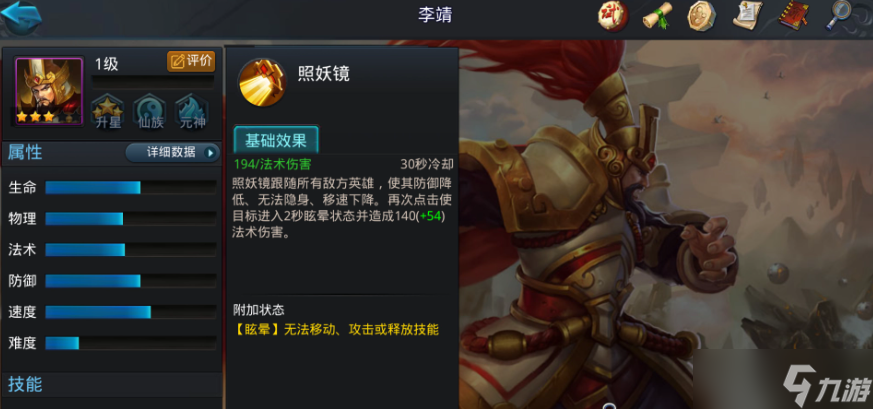Click the 【眩晕】 status description
Image resolution: width=873 pixels, height=409 pixels.
tap(336, 330)
